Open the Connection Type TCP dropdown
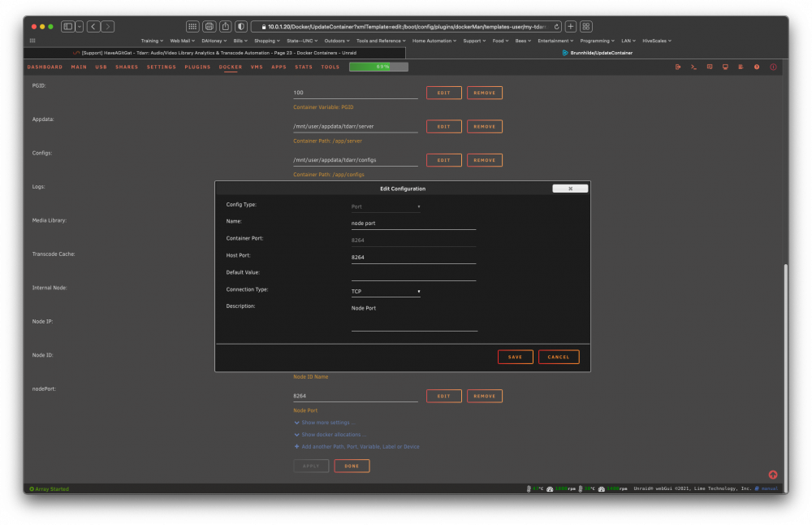Screen dimensions: 812x525 pyautogui.click(x=386, y=291)
